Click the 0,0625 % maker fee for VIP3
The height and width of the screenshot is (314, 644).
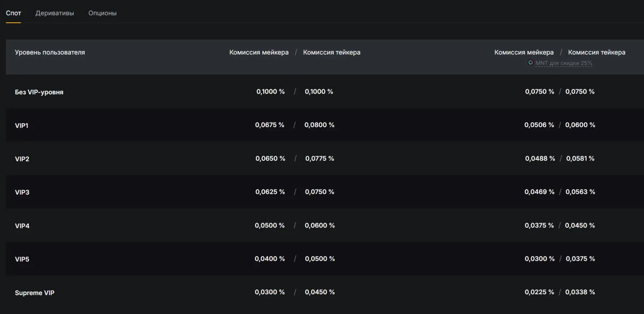[270, 192]
